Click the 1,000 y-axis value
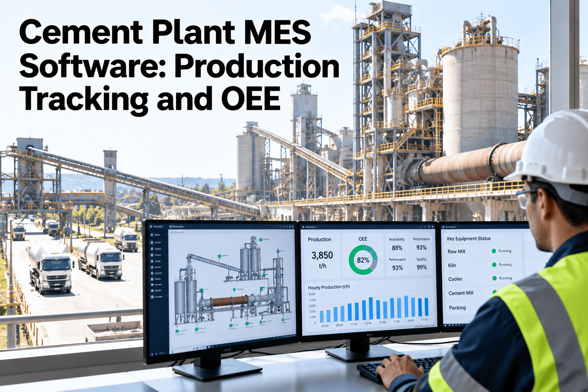 [312, 317]
